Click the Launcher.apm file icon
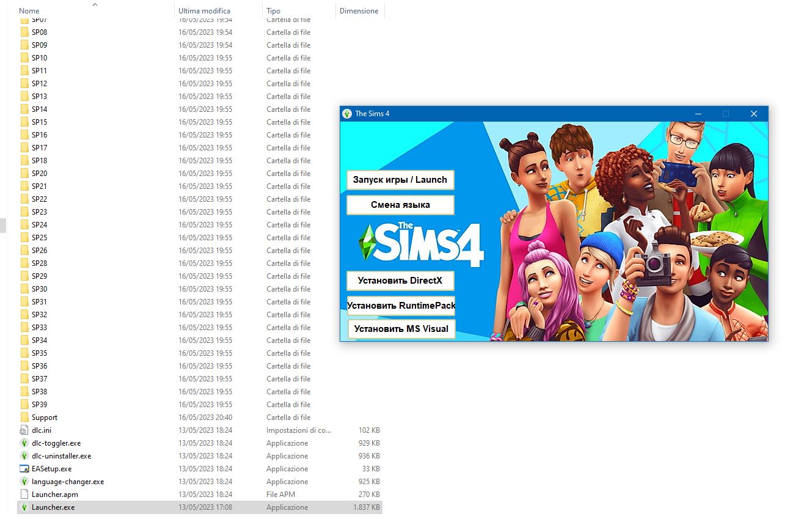The width and height of the screenshot is (812, 519). pos(24,495)
